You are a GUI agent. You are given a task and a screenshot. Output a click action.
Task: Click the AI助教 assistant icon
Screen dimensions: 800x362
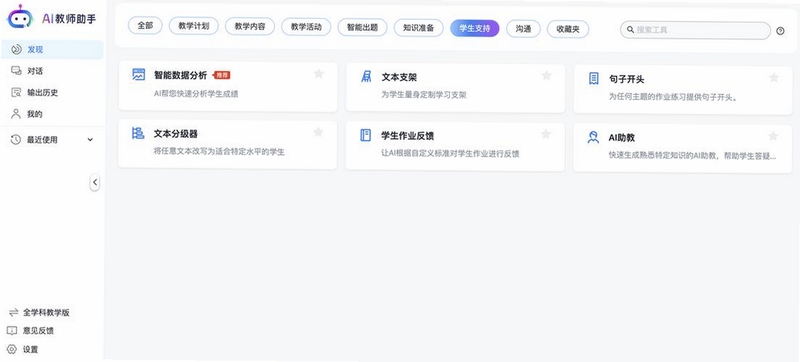pos(593,137)
